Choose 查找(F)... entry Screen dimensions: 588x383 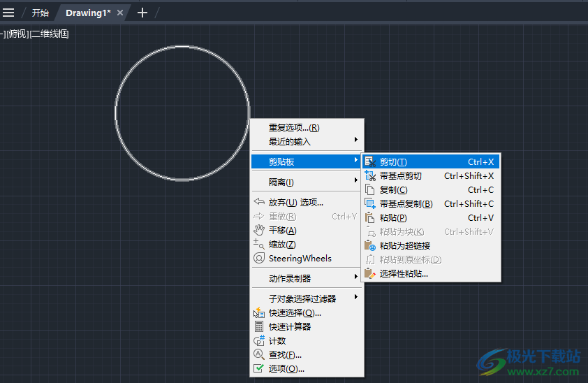(x=307, y=354)
